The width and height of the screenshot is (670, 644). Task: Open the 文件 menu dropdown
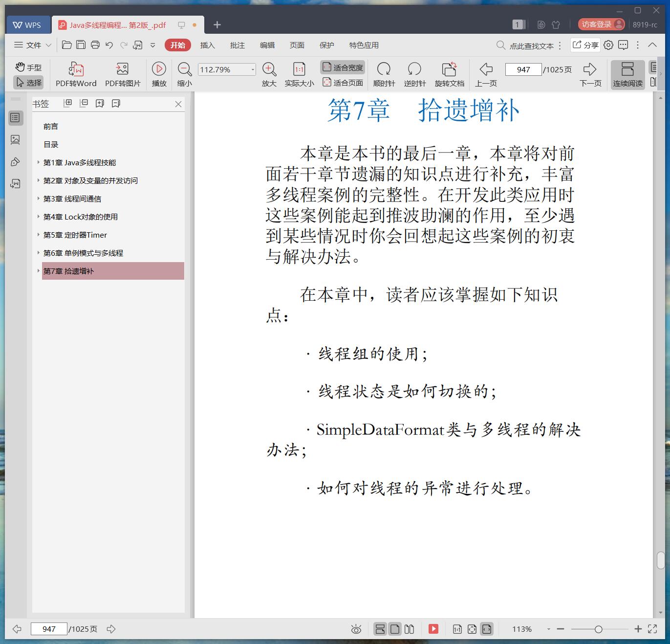(33, 45)
